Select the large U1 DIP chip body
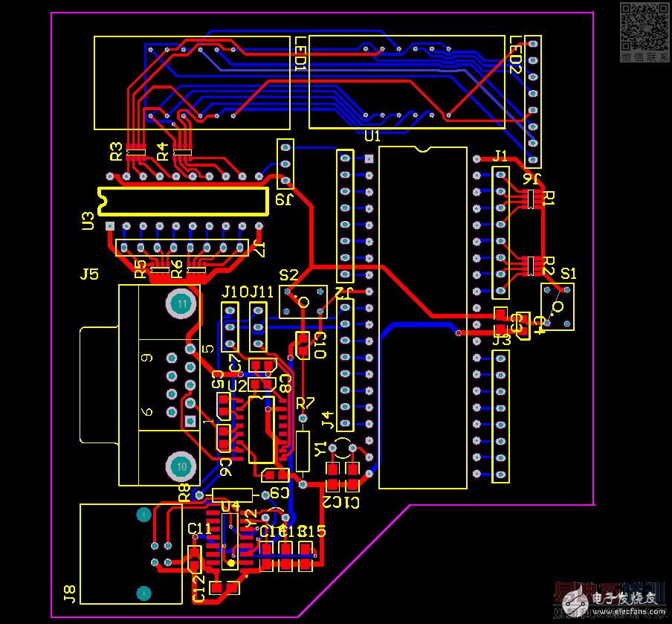Screen dimensions: 672x624 422,318
